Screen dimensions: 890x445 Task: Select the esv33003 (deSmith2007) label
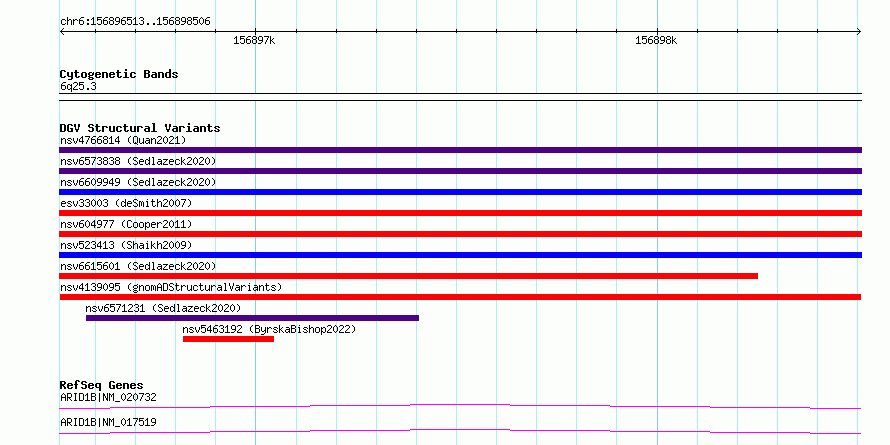(x=126, y=203)
